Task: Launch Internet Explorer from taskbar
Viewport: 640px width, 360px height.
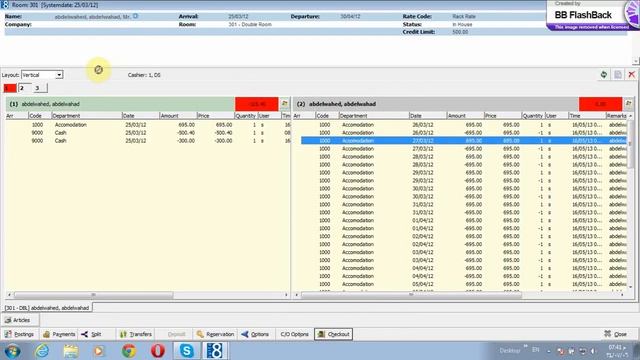Action: point(42,351)
